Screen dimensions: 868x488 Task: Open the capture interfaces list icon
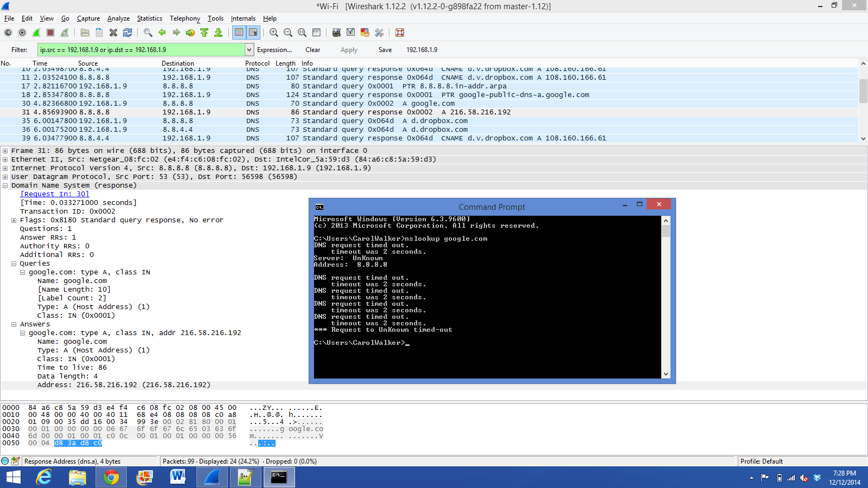click(8, 33)
